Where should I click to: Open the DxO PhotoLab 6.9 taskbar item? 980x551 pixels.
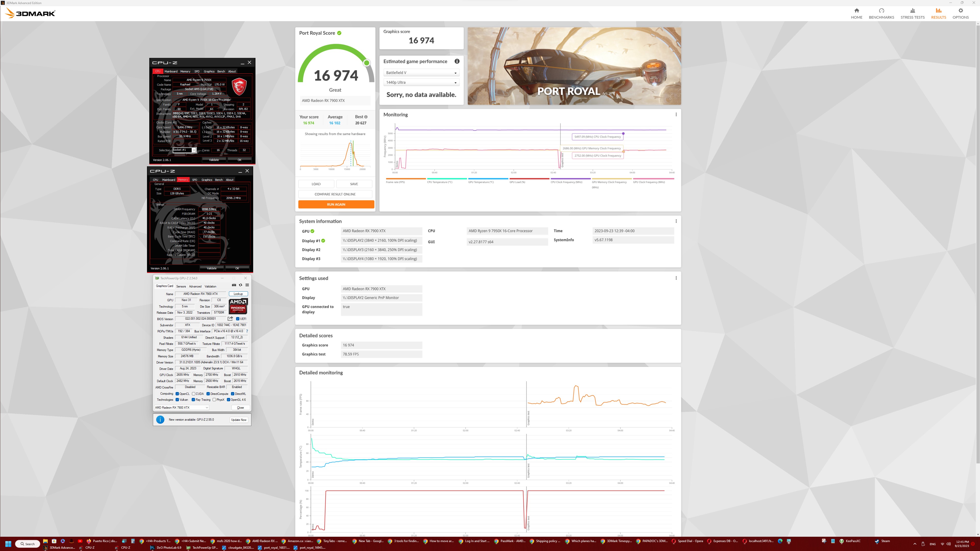tap(165, 548)
